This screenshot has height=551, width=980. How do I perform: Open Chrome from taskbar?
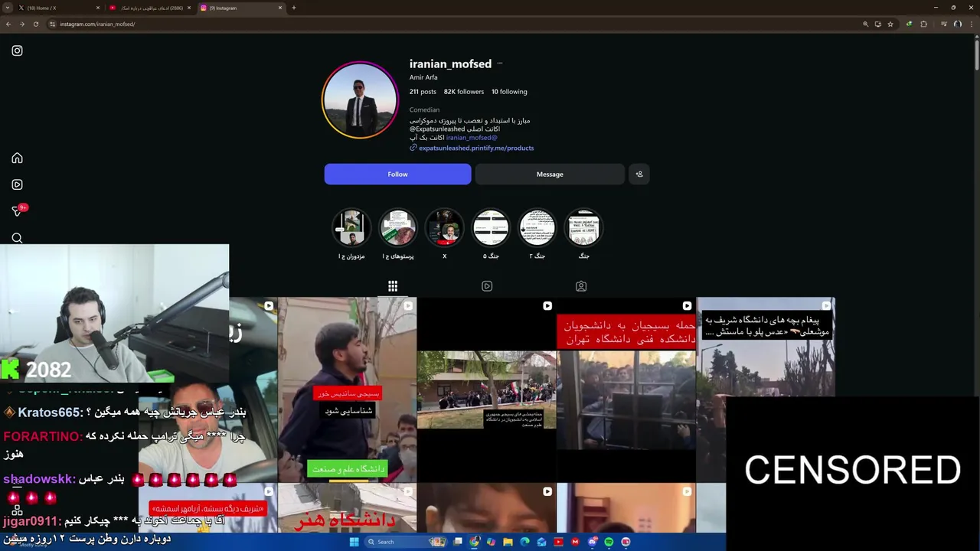475,542
